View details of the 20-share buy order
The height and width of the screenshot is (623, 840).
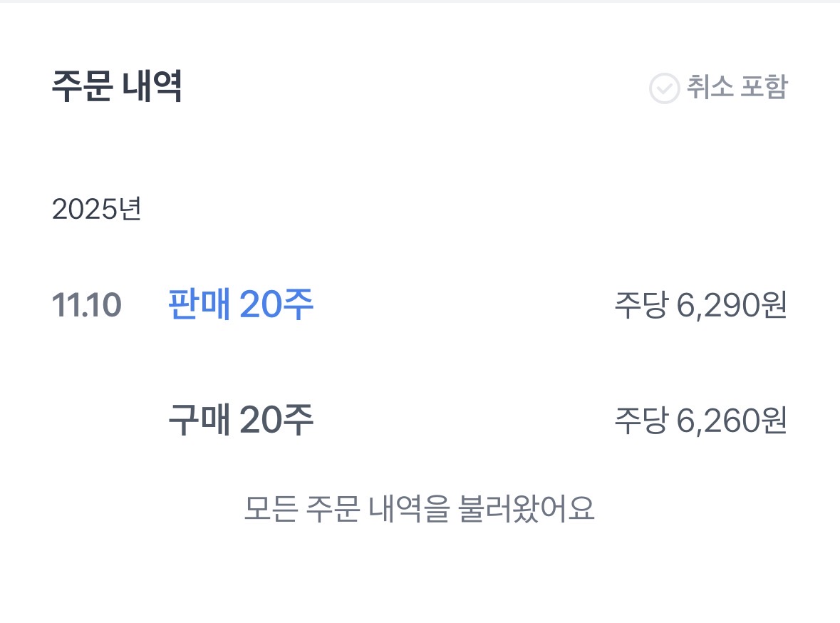point(241,421)
